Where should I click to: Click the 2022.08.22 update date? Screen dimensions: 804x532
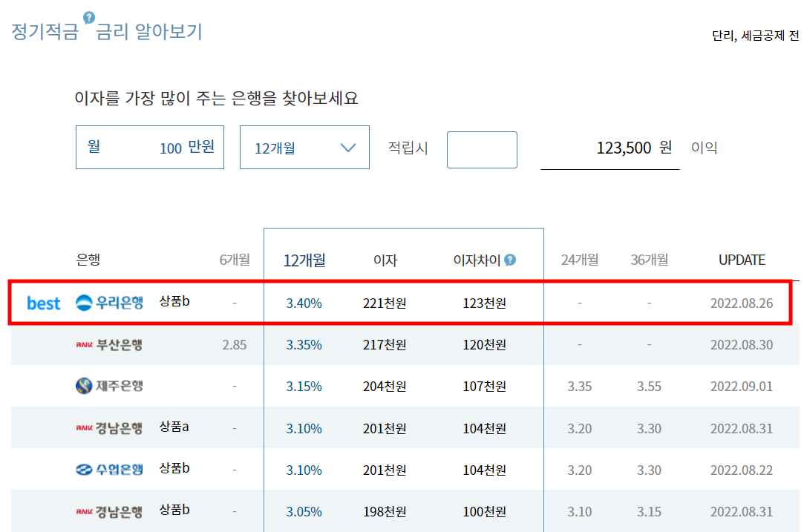[x=742, y=470]
